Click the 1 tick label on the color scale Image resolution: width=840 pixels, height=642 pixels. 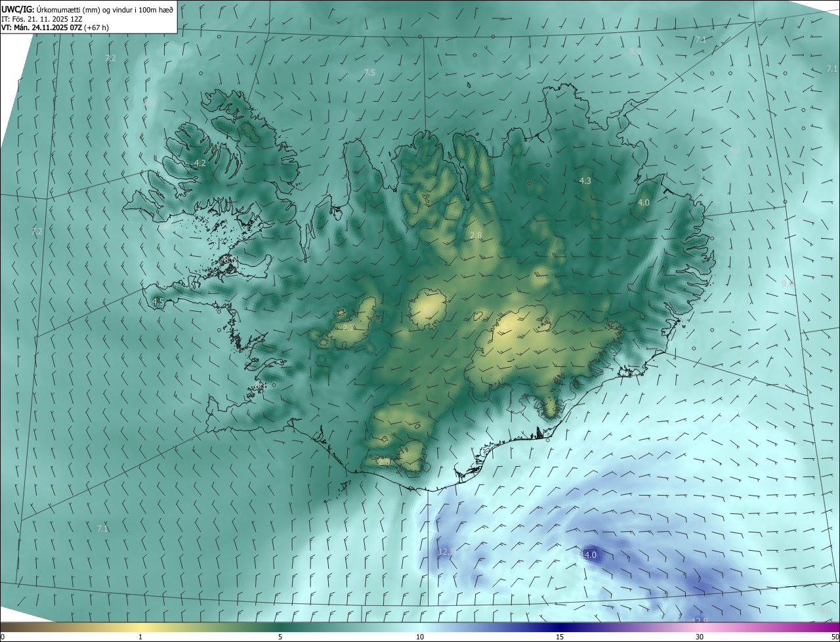[140, 637]
